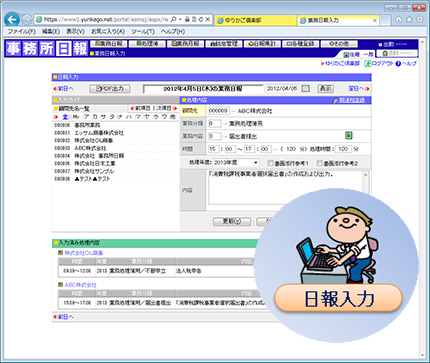The height and width of the screenshot is (363, 430).
Task: Click the green icon in the 業務内容 row
Action: click(349, 135)
